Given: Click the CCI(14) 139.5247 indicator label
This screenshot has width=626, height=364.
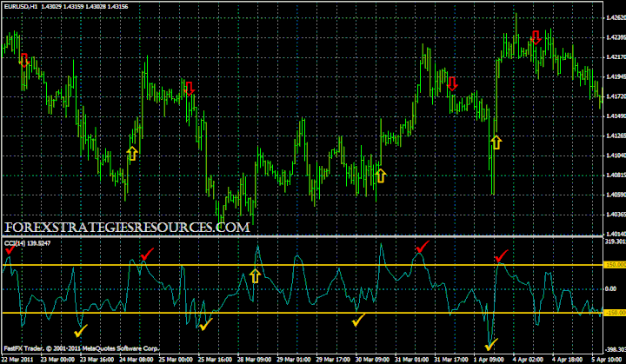Looking at the screenshot, I should [x=28, y=243].
